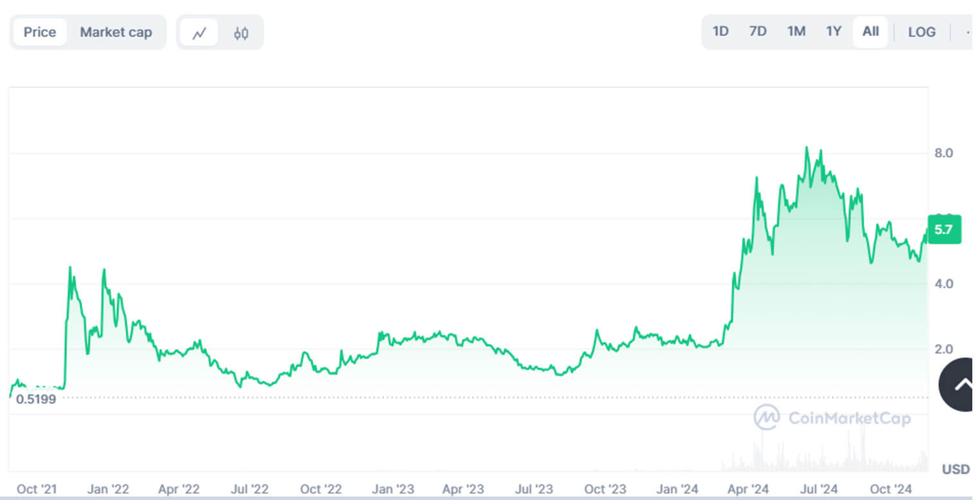Click the 8.0 y-axis price label
Image resolution: width=980 pixels, height=500 pixels.
(943, 153)
